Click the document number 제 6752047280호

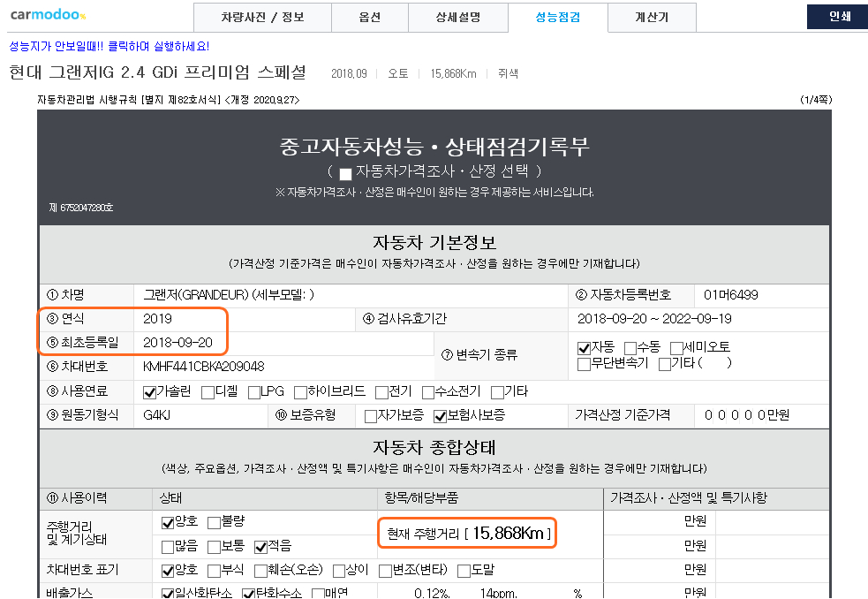pyautogui.click(x=81, y=208)
